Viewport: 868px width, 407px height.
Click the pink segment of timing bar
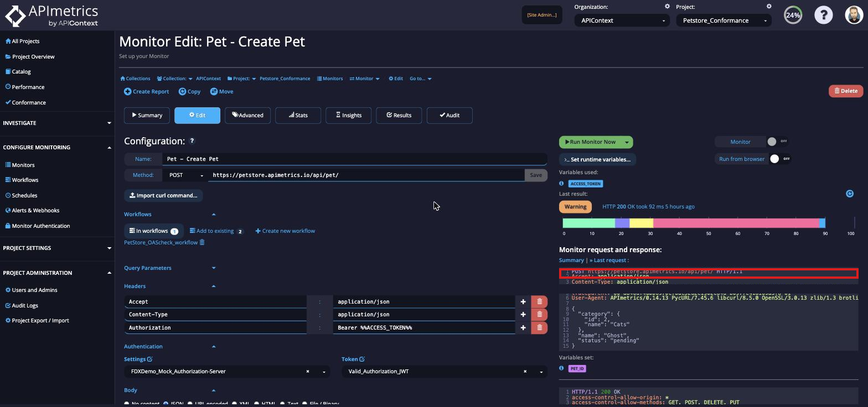[736, 223]
